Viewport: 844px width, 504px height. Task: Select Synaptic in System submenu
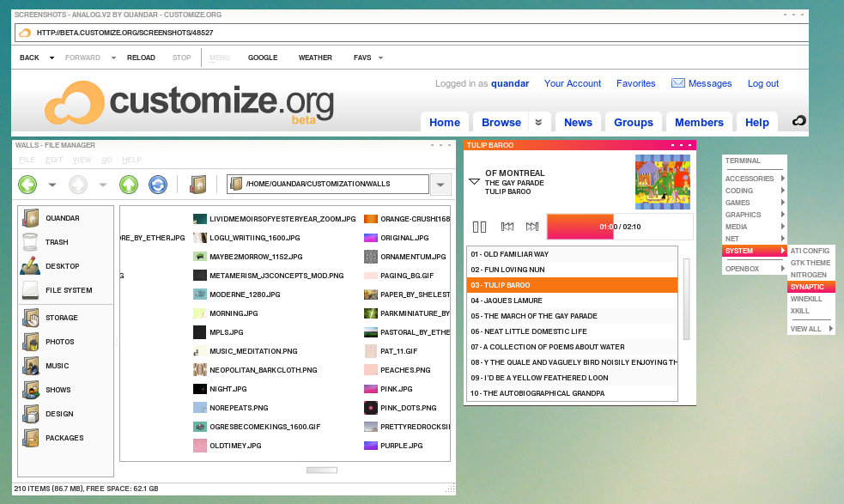[811, 287]
